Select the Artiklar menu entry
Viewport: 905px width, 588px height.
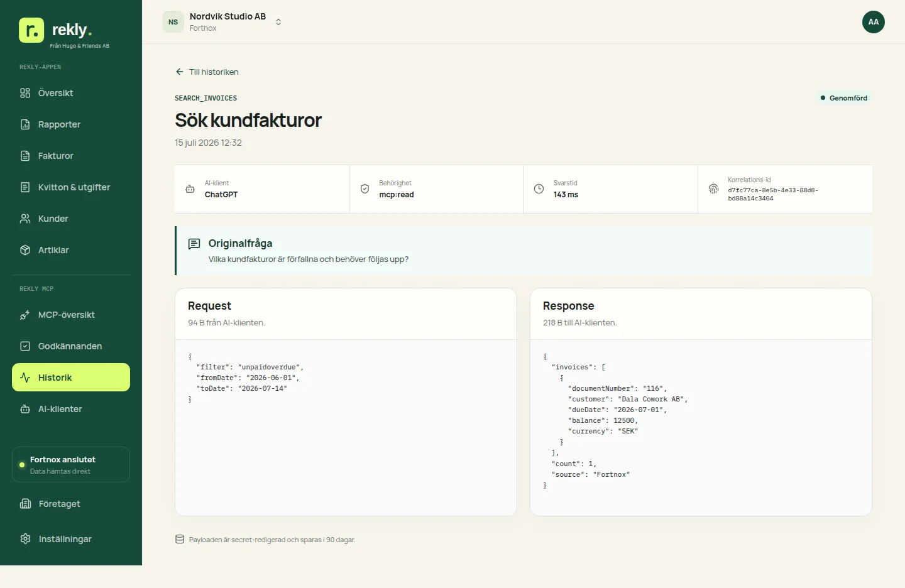pos(71,250)
